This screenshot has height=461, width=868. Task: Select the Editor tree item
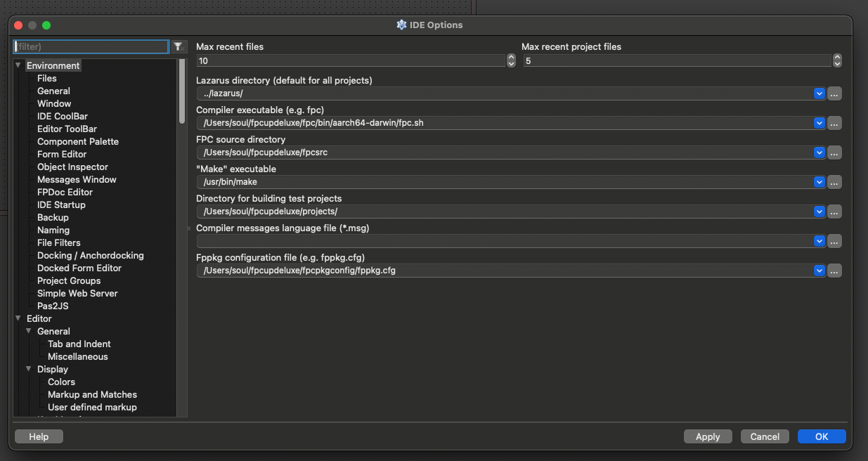click(39, 318)
